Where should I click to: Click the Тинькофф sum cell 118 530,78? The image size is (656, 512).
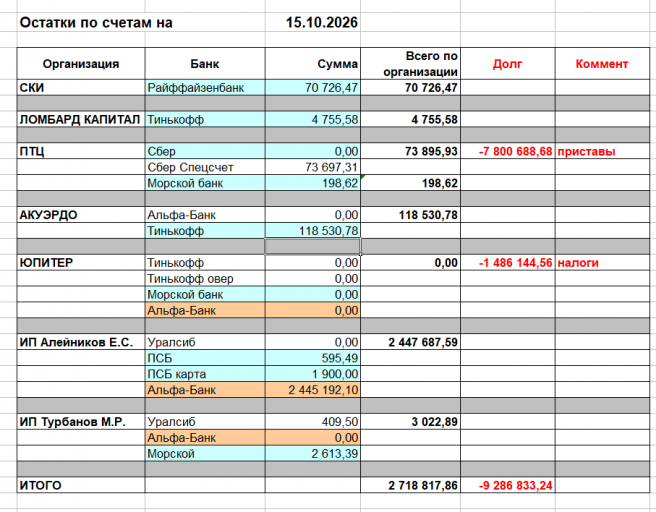(x=313, y=230)
